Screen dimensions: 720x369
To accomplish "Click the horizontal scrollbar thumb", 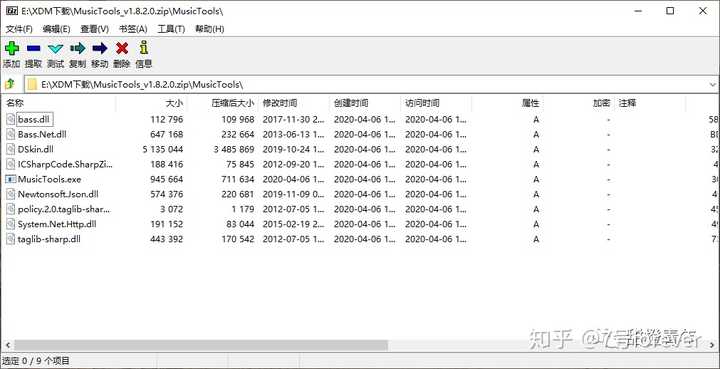I will click(201, 345).
